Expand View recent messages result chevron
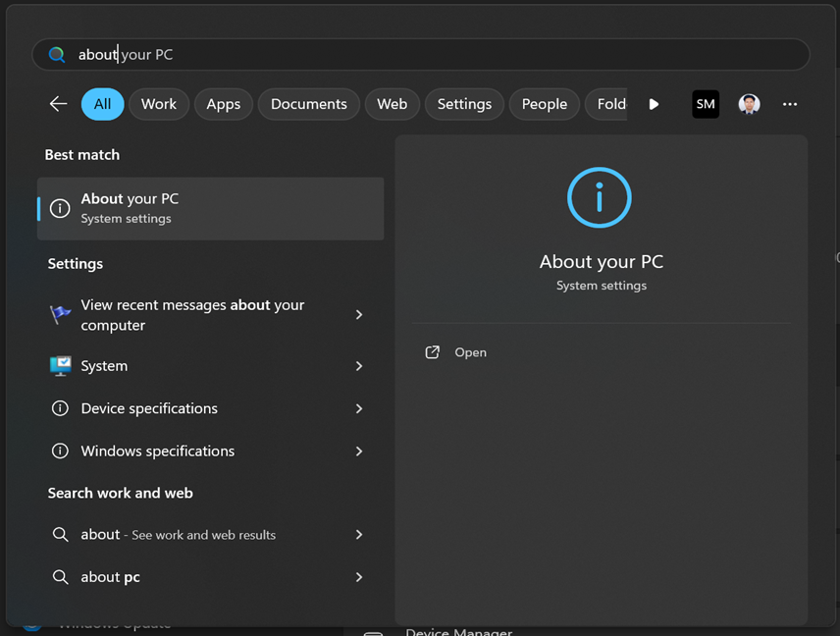The image size is (840, 636). point(359,315)
